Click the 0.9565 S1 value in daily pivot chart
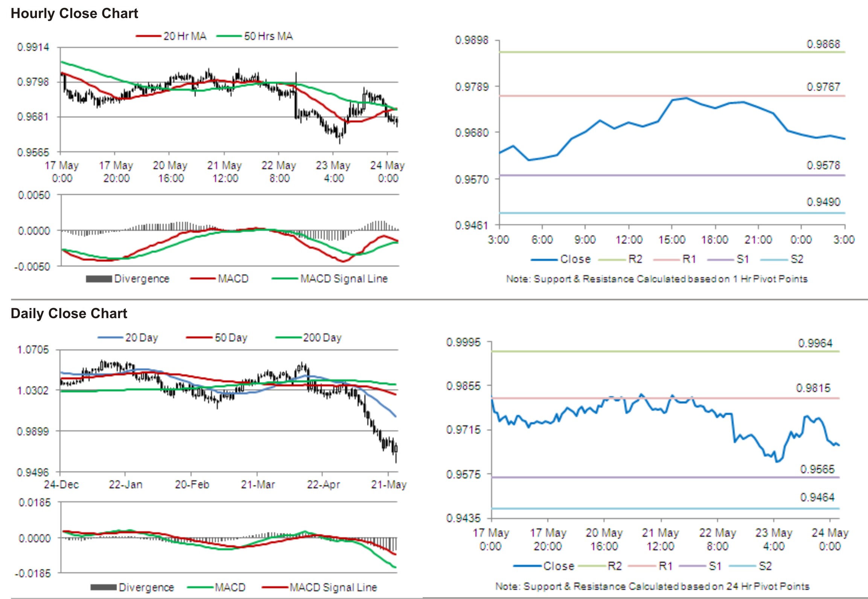Screen dimensions: 868x599 [817, 469]
